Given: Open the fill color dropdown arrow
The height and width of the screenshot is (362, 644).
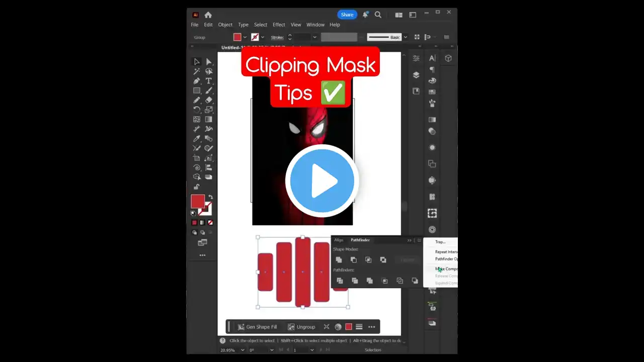Looking at the screenshot, I should 245,37.
